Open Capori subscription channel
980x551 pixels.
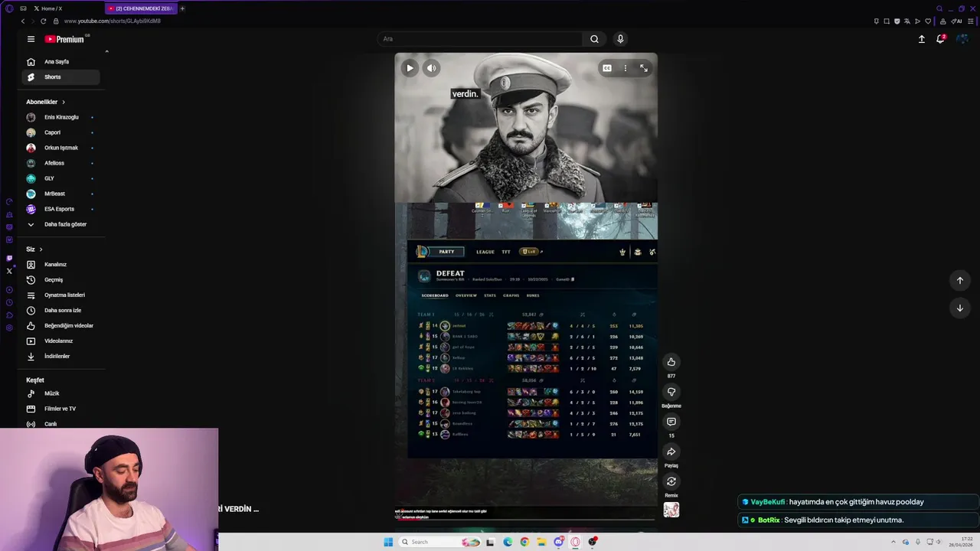pos(61,132)
